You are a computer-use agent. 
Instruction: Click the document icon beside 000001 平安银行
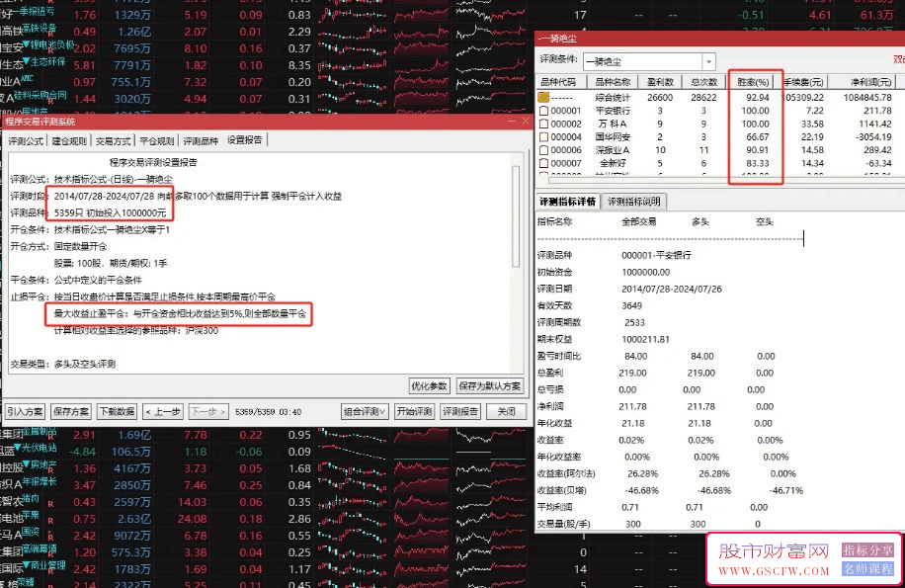[543, 111]
